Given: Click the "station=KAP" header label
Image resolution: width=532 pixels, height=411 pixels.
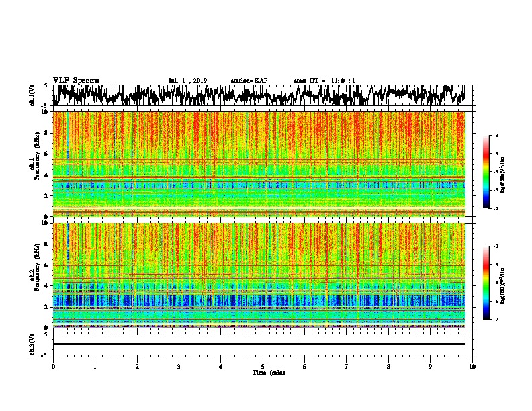Looking at the screenshot, I should coord(249,81).
